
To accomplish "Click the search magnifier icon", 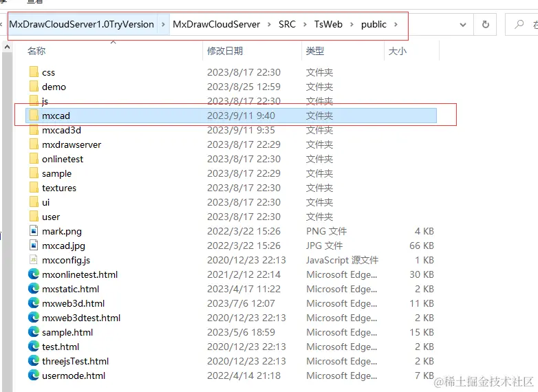I will point(519,24).
